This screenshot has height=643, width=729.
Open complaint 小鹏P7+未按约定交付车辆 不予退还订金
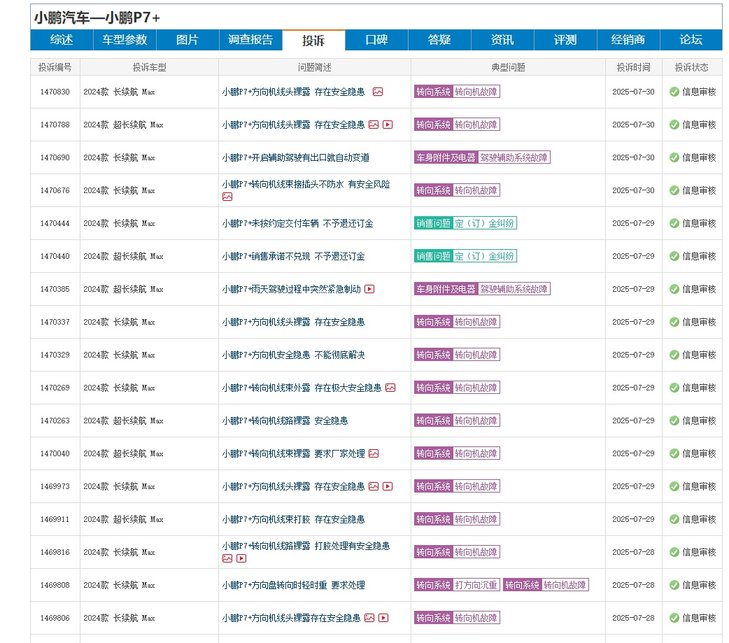[298, 224]
